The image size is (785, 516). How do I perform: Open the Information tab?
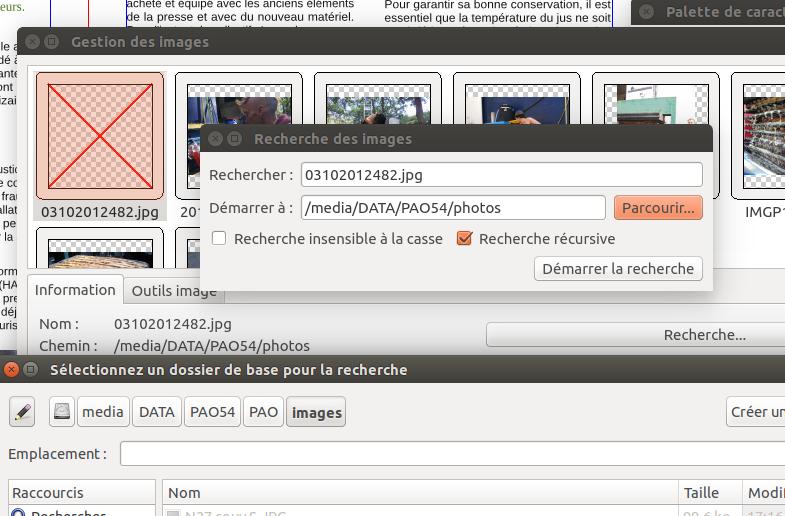(75, 290)
